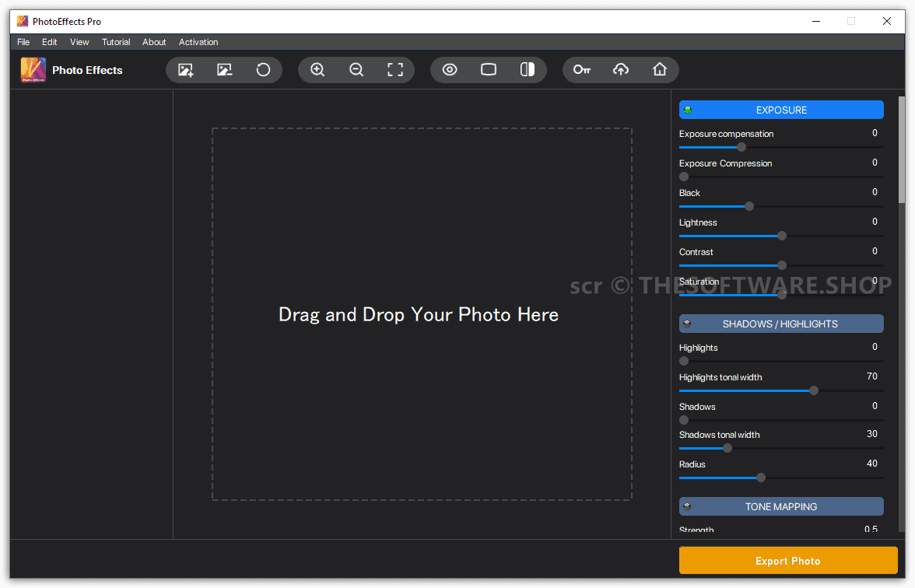Toggle the eye preview icon
The height and width of the screenshot is (588, 915).
coord(450,70)
